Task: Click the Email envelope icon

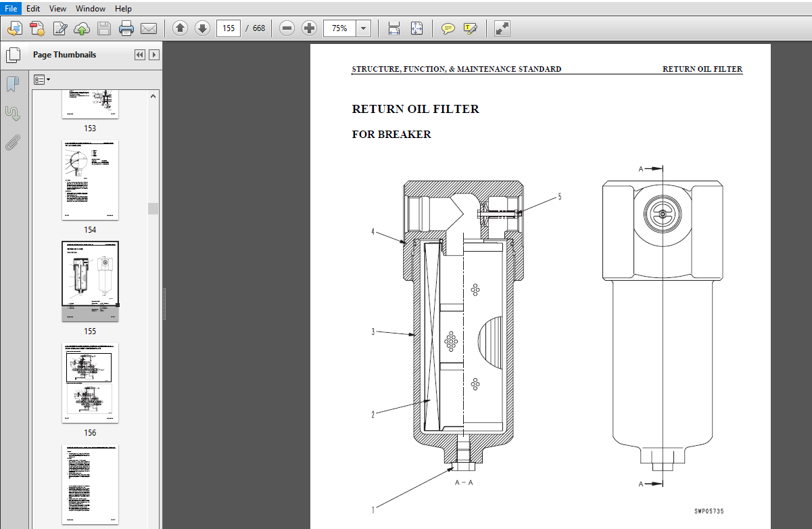Action: pyautogui.click(x=149, y=28)
